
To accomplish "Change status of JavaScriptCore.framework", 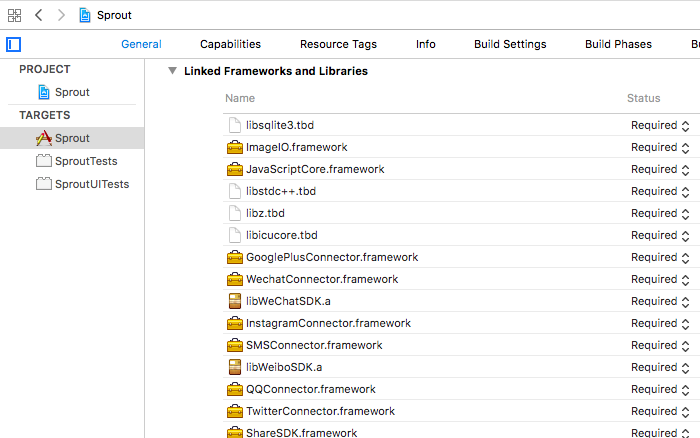I will coord(660,169).
